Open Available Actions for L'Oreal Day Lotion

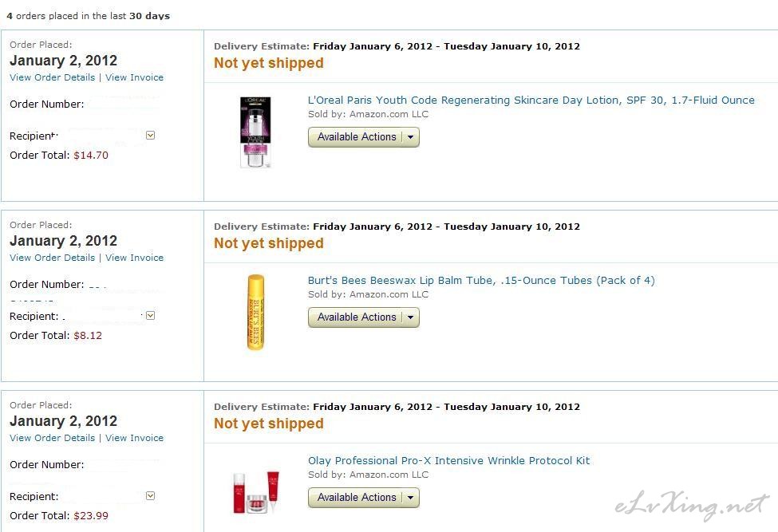pos(364,137)
